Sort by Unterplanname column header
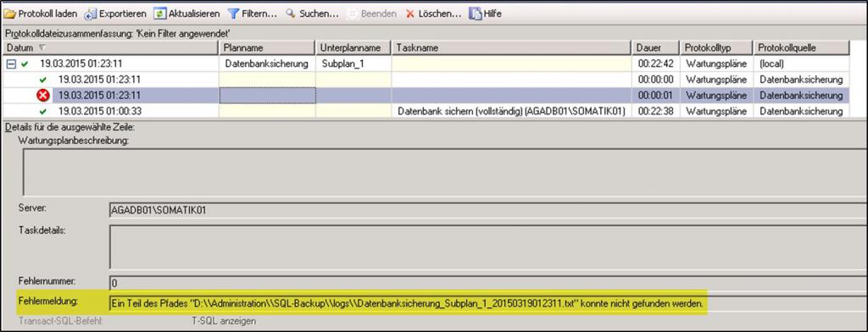Image resolution: width=868 pixels, height=332 pixels. coord(353,48)
